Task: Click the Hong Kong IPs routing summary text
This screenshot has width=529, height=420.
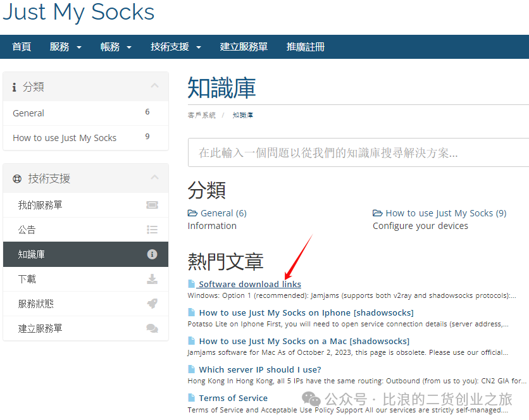Action: (357, 381)
